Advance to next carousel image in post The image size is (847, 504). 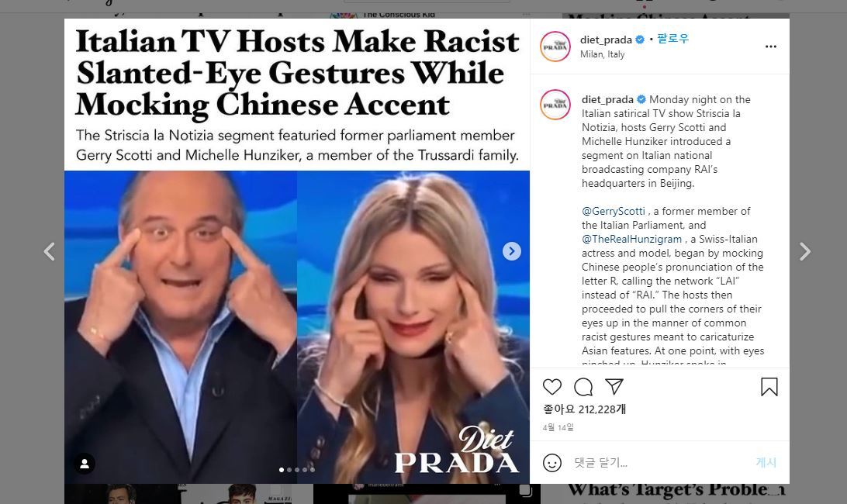512,251
